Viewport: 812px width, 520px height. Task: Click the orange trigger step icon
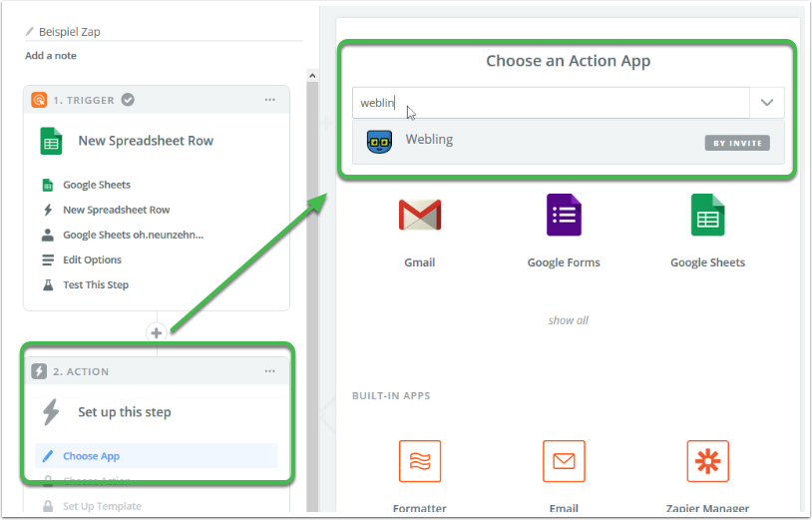click(39, 100)
